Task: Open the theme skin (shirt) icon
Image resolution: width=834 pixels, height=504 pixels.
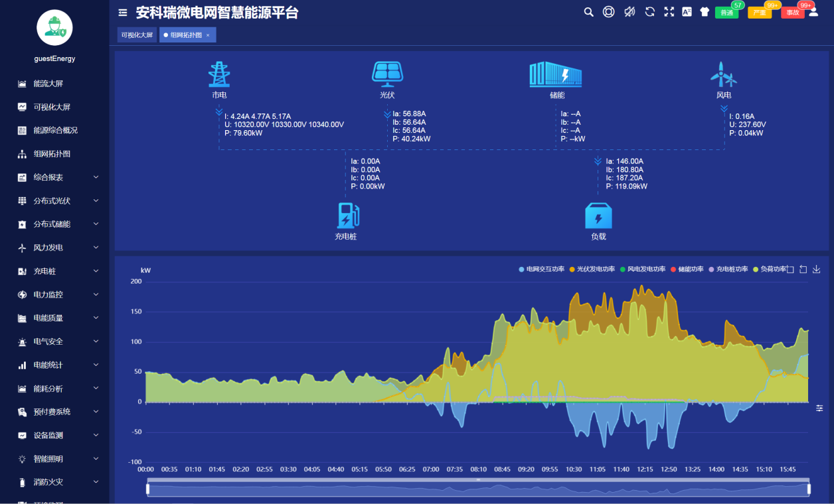Action: [704, 11]
